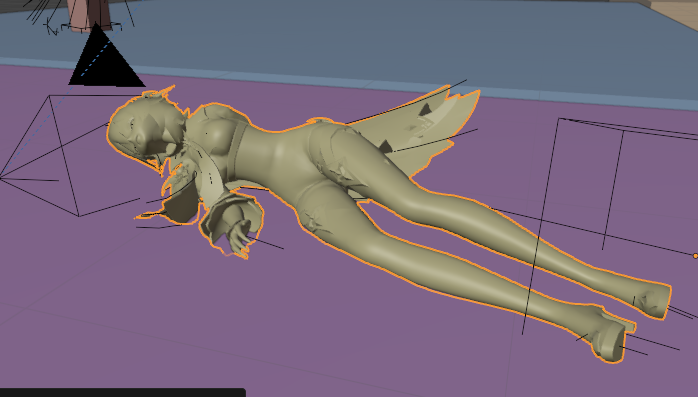Click the blue dashed camera relationship line

71,89
